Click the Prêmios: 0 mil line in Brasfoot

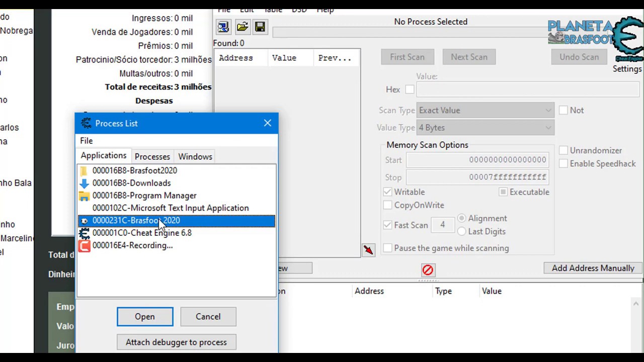[166, 46]
